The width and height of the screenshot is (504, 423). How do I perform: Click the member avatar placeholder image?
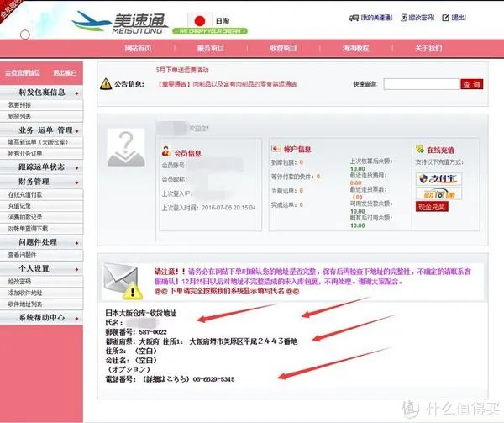pos(126,148)
